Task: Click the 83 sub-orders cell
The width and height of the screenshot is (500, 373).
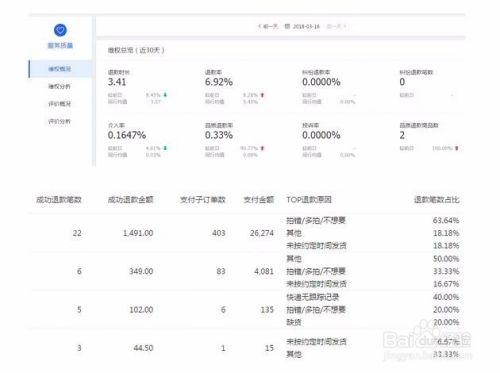Action: point(221,271)
